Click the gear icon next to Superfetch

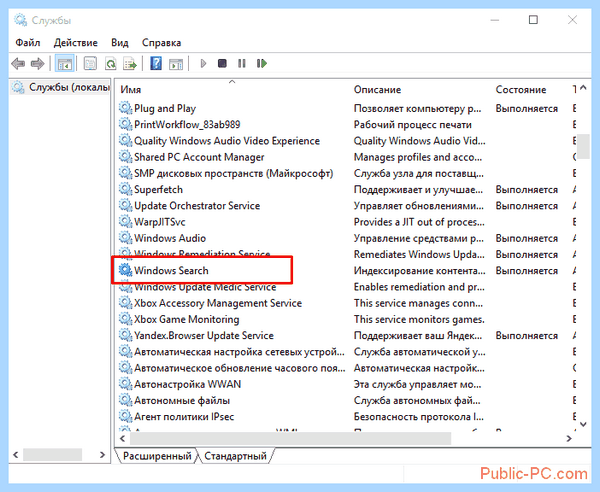coord(125,189)
